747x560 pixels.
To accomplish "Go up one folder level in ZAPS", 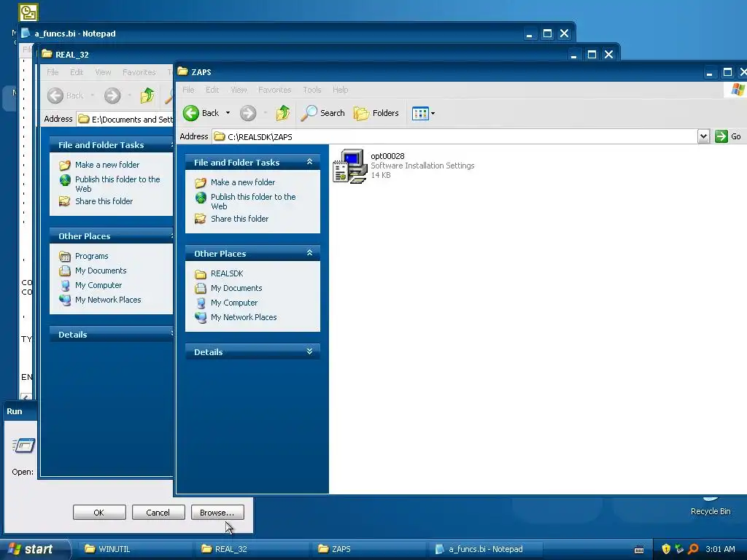I will [x=282, y=113].
